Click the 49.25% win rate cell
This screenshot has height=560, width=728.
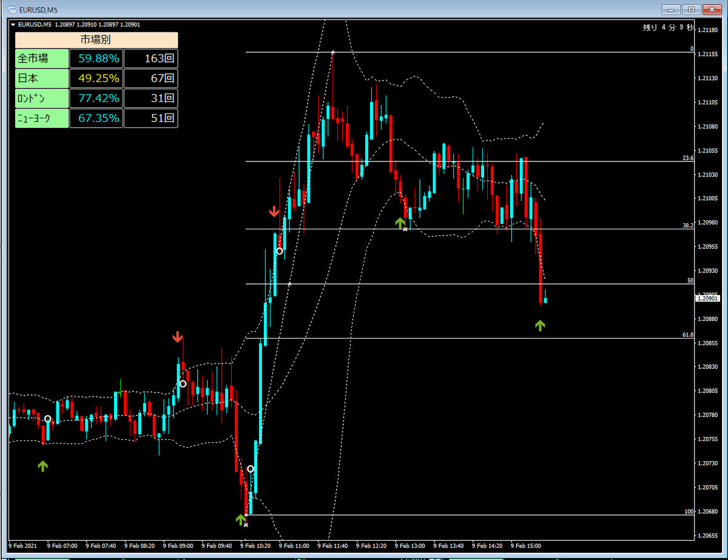pos(96,78)
